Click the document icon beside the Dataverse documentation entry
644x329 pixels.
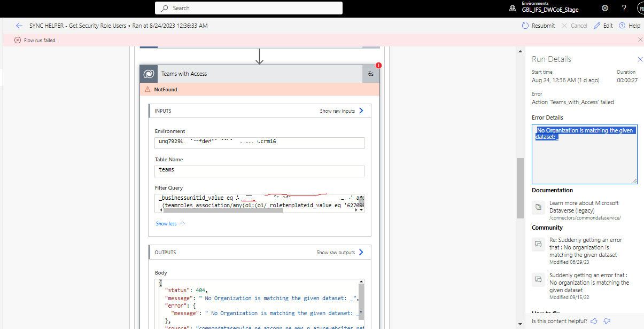pyautogui.click(x=538, y=207)
